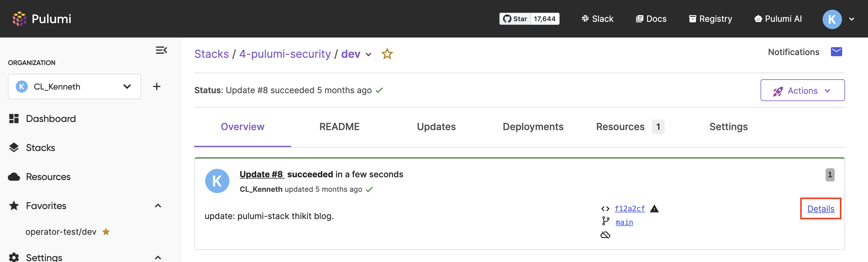868x262 pixels.
Task: Click the Notifications label
Action: 794,52
